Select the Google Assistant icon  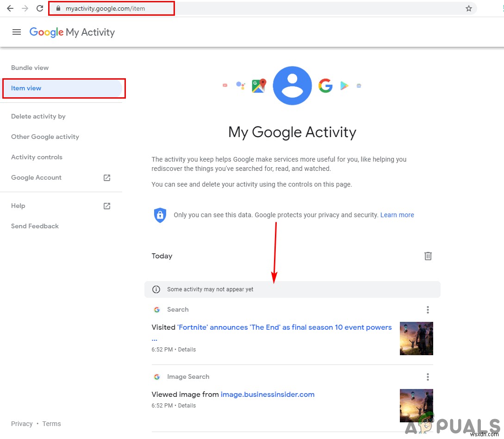[241, 85]
